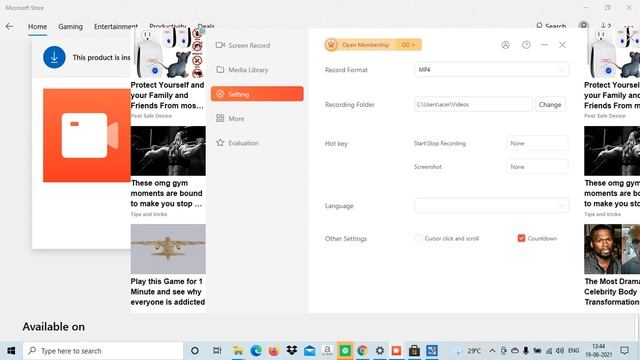The width and height of the screenshot is (640, 360).
Task: Show hidden system tray icons
Action: (x=492, y=351)
